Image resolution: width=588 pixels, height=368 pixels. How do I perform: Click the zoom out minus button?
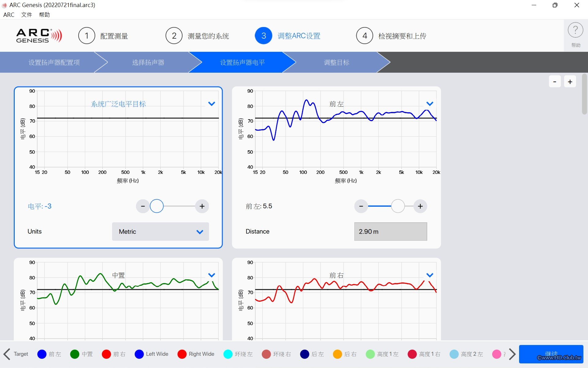click(x=554, y=82)
